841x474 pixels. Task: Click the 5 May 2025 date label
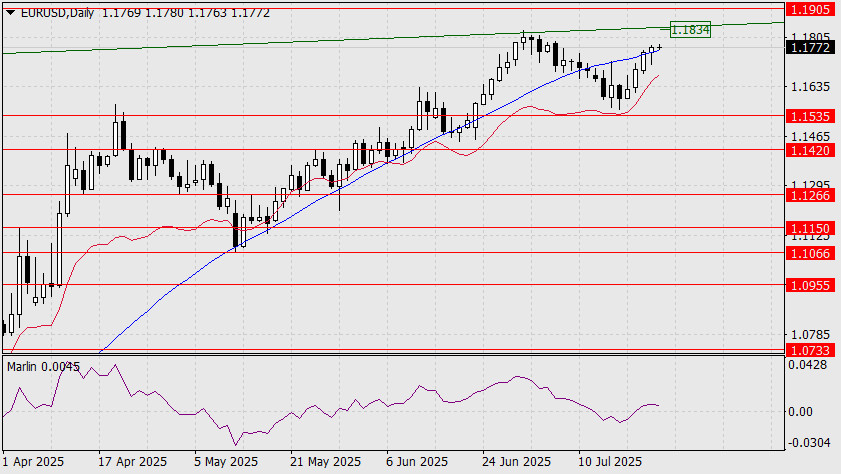tap(226, 462)
